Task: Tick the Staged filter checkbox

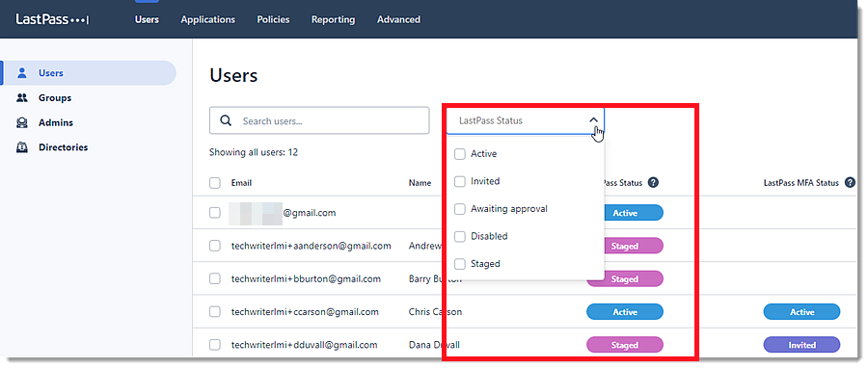Action: coord(459,264)
